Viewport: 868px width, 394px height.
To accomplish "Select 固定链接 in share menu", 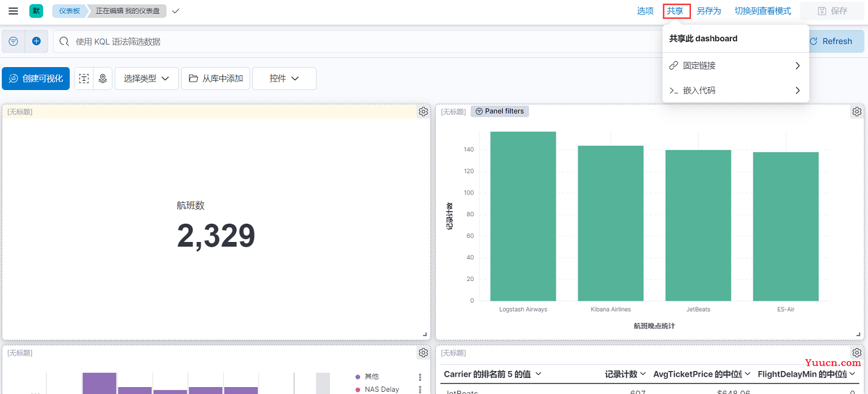I will [736, 66].
